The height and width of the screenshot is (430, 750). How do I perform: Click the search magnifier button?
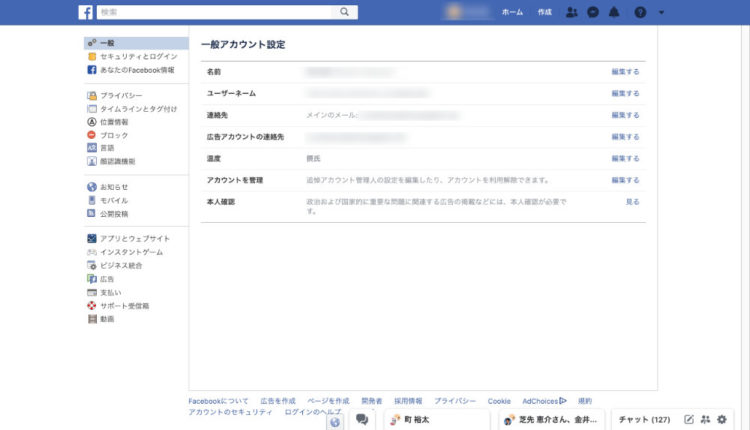(344, 12)
